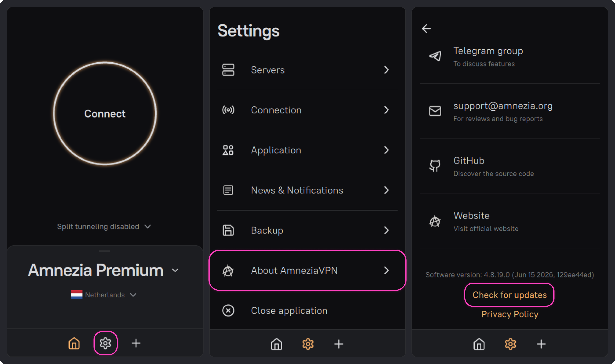Click the Telegram paper plane icon
The image size is (615, 364).
435,56
